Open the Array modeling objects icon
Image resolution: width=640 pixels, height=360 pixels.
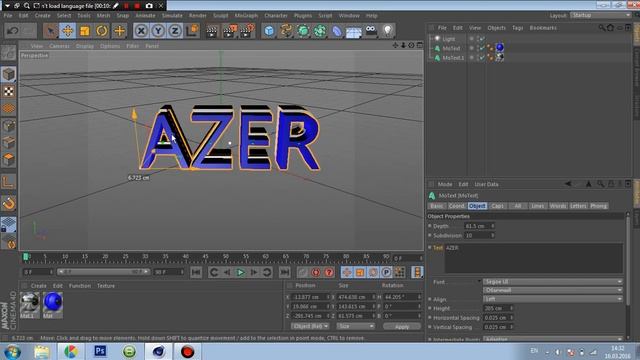(x=320, y=31)
